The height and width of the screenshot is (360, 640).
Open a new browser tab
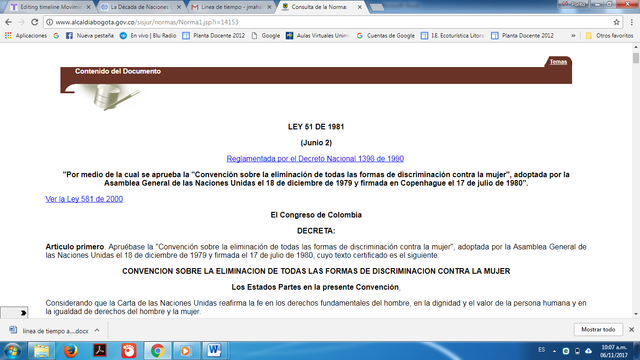[377, 7]
